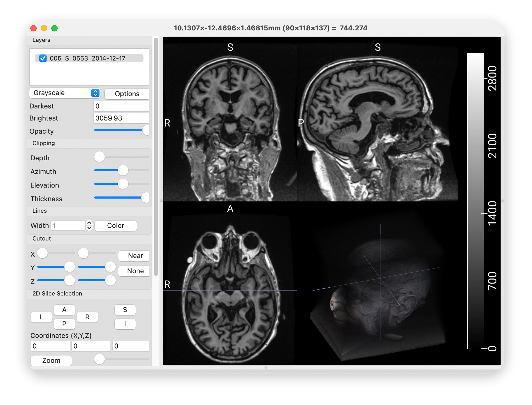The image size is (532, 405).
Task: Increase line width with stepper up arrow
Action: [89, 223]
